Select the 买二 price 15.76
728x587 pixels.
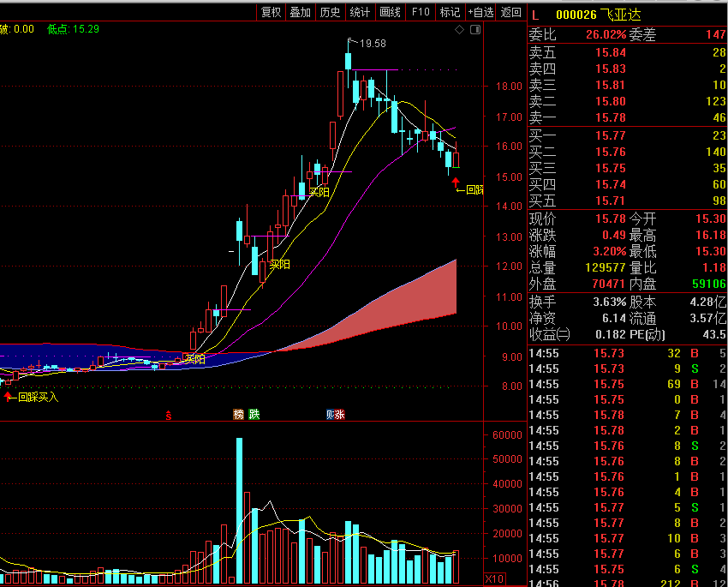point(611,152)
